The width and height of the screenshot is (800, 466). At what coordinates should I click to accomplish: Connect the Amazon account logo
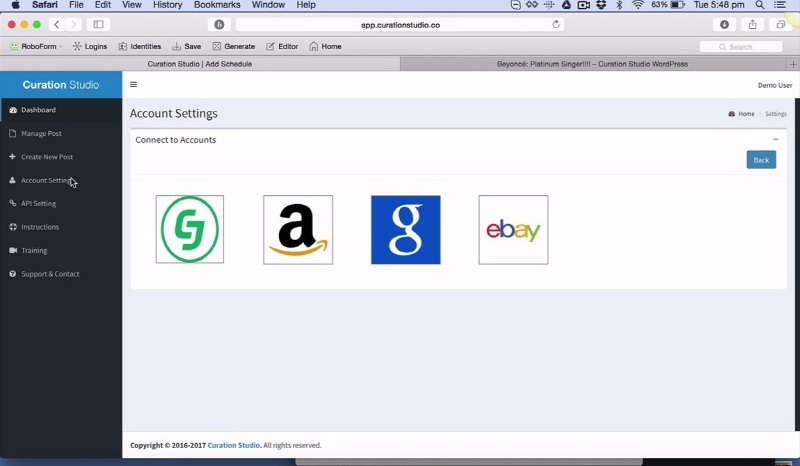coord(298,230)
